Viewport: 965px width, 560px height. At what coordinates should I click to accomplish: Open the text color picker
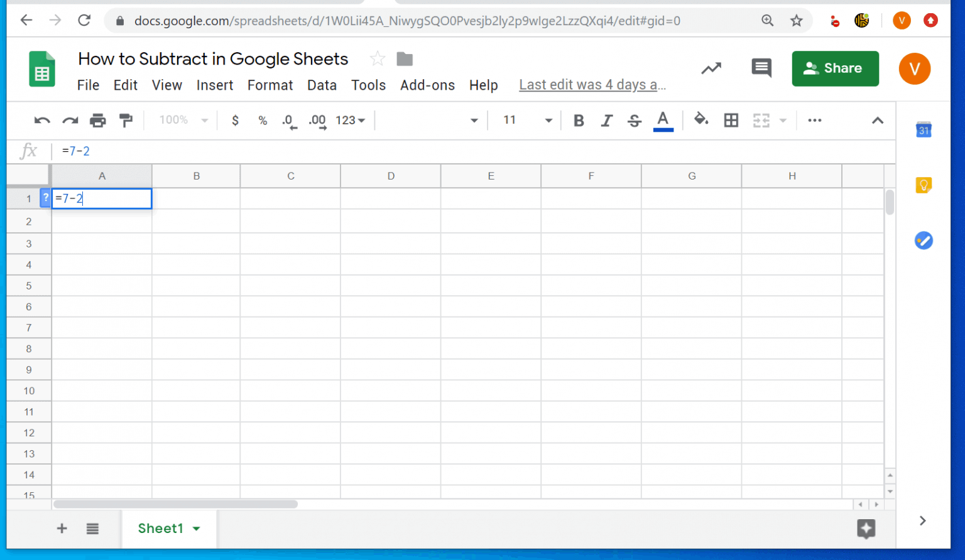pos(663,120)
